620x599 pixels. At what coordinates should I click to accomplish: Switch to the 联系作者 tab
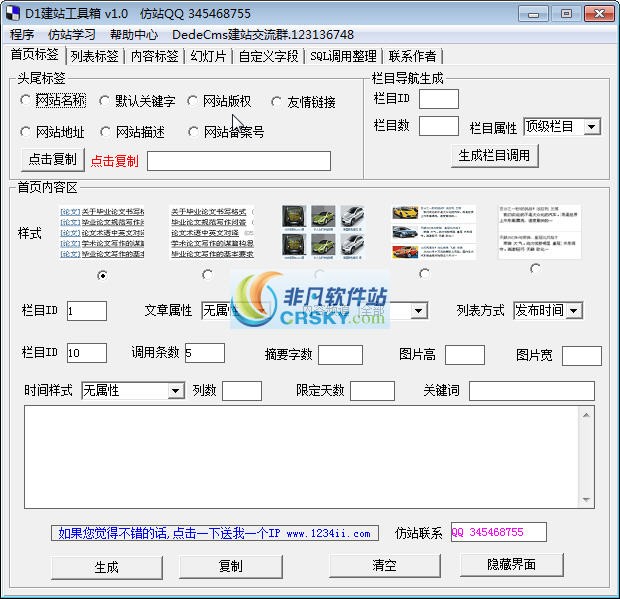click(412, 56)
